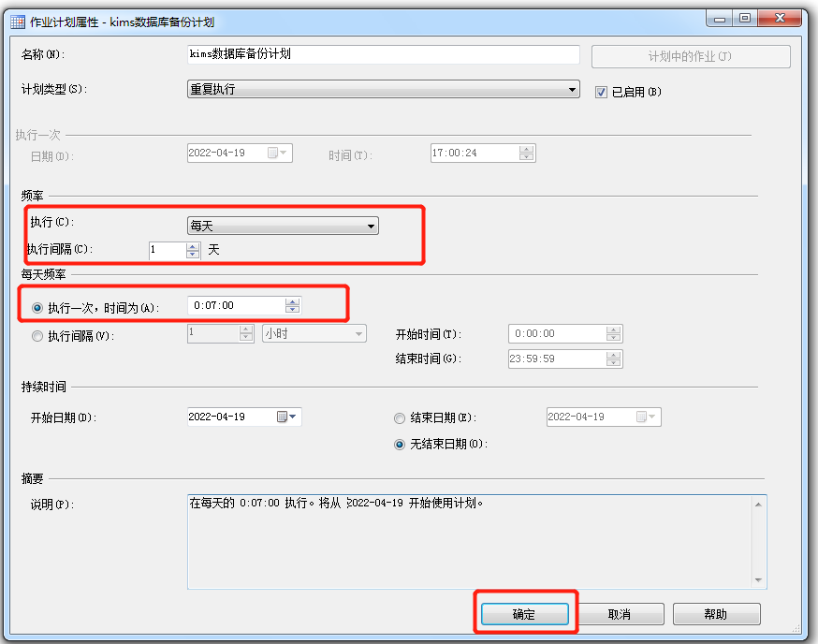Viewport: 818px width, 644px height.
Task: Click the 说明 scrollbar up arrow
Action: coord(758,505)
